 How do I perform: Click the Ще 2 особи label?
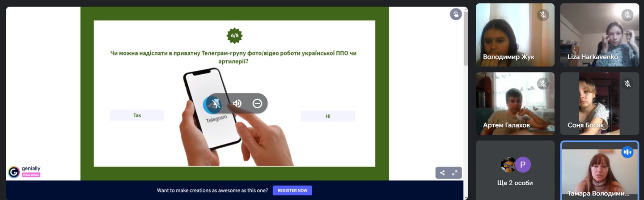point(515,183)
